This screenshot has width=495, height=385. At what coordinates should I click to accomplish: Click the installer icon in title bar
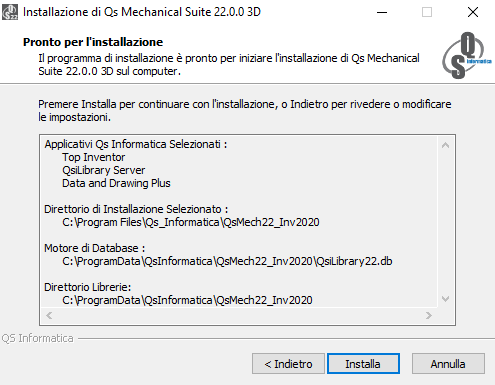coord(10,12)
